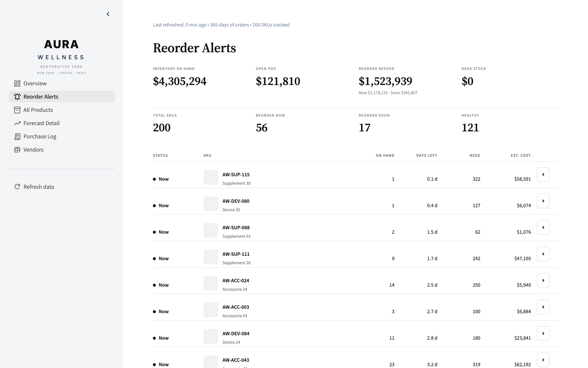Click the $58,591 estimated cost cell
588x368 pixels.
522,179
